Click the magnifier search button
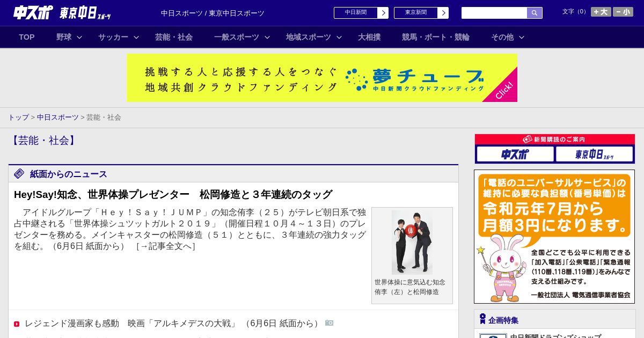This screenshot has width=644, height=338. 535,13
